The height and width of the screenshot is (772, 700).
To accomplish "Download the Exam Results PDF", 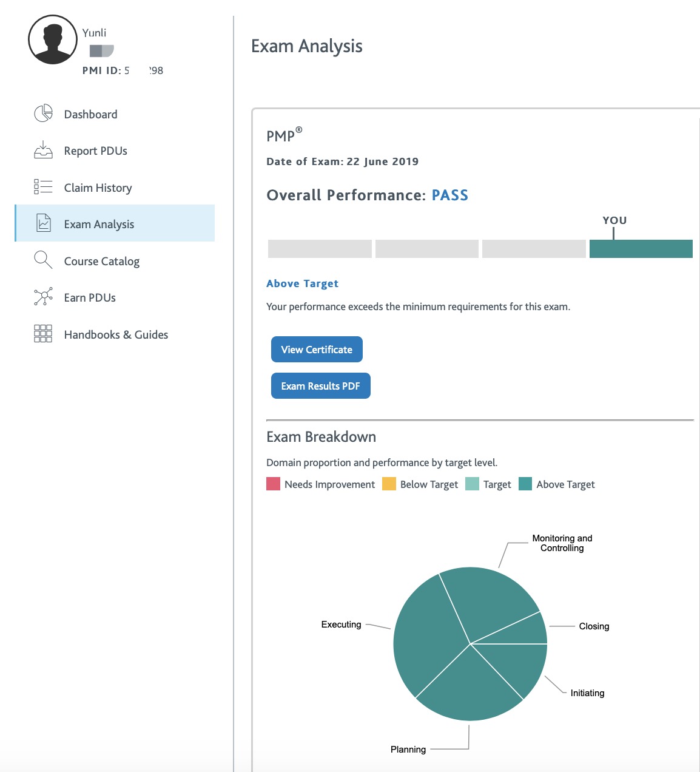I will 321,386.
